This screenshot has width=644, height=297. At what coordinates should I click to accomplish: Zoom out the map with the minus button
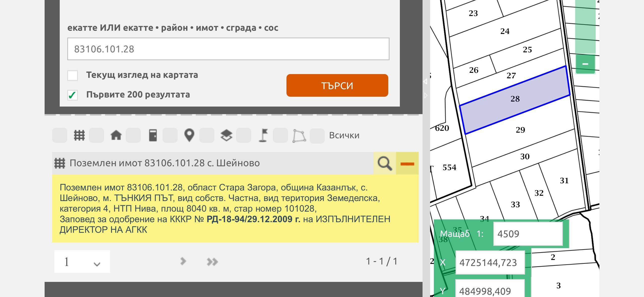click(x=585, y=64)
